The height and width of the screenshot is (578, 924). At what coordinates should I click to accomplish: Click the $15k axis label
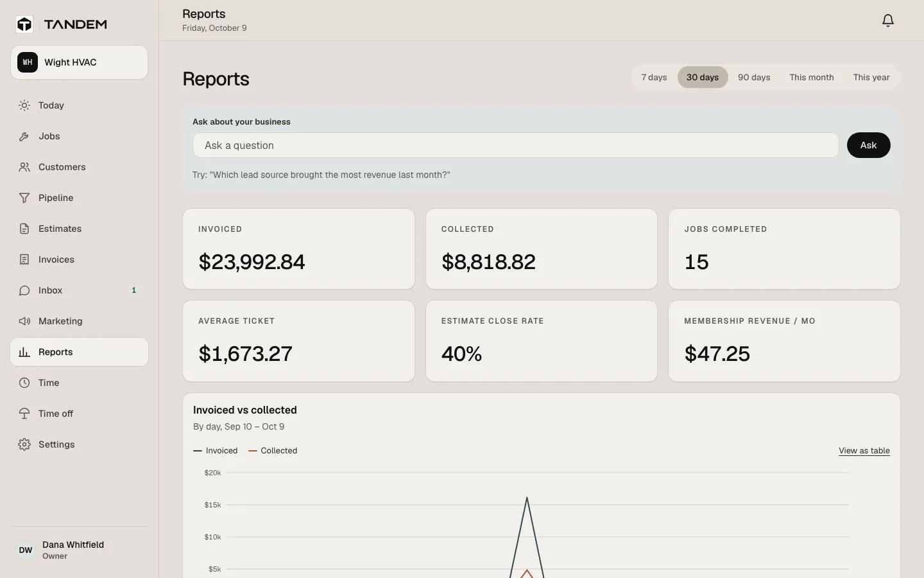pyautogui.click(x=212, y=505)
